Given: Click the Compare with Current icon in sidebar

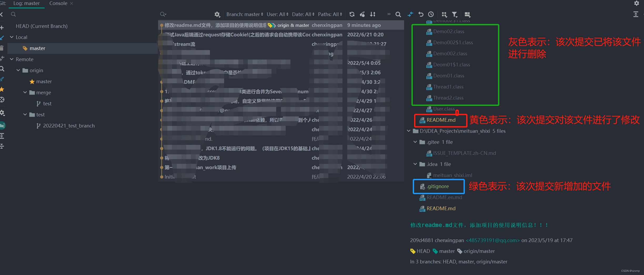Looking at the screenshot, I should [x=2, y=58].
